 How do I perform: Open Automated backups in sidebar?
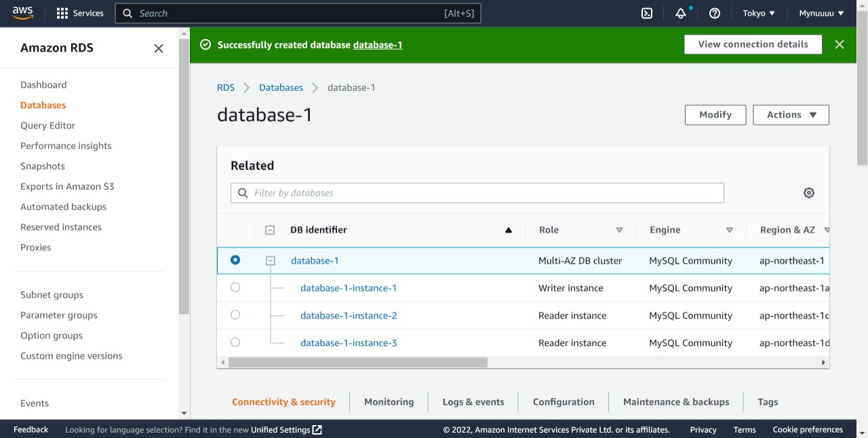(x=64, y=207)
